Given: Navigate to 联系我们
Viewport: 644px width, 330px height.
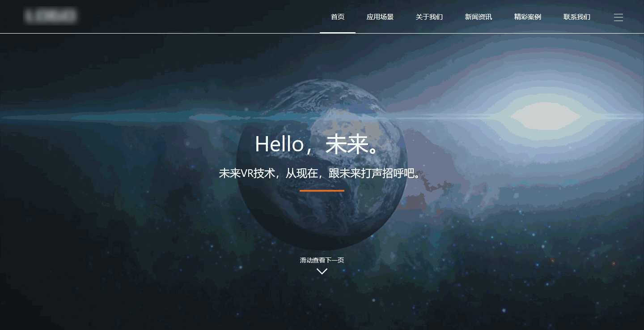Looking at the screenshot, I should point(577,17).
